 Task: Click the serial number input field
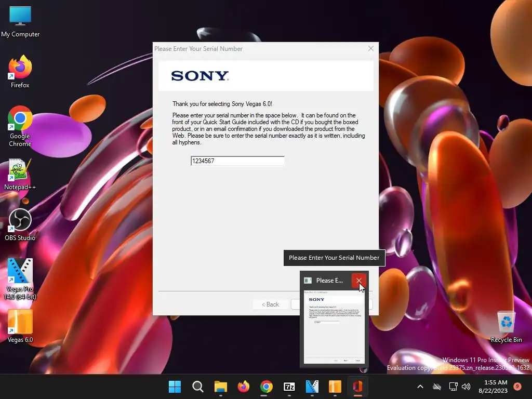click(x=237, y=161)
